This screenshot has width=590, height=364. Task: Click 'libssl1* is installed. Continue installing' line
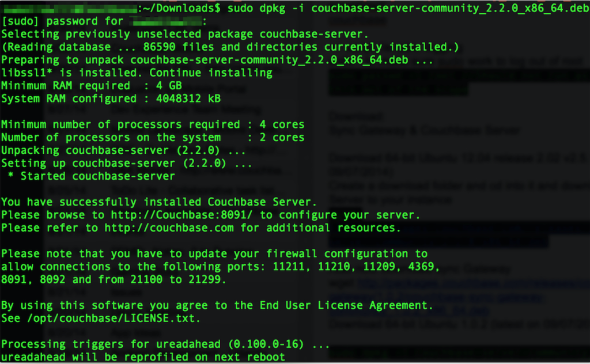point(137,73)
